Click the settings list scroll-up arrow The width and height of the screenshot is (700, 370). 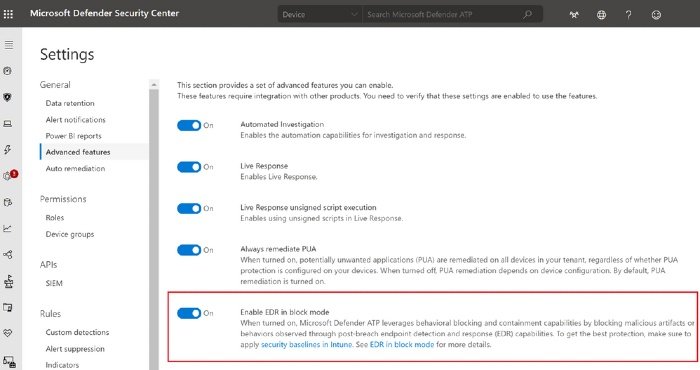154,84
